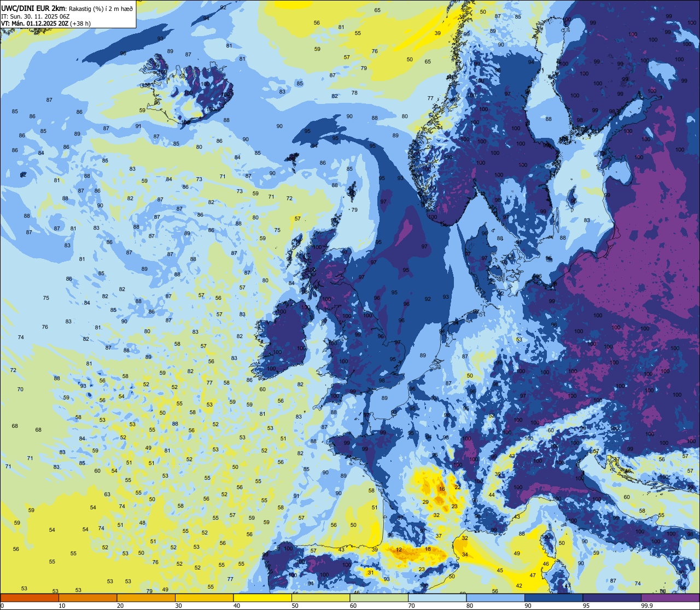The image size is (700, 610).
Task: Click the "50" legend scale label
Action: (295, 606)
